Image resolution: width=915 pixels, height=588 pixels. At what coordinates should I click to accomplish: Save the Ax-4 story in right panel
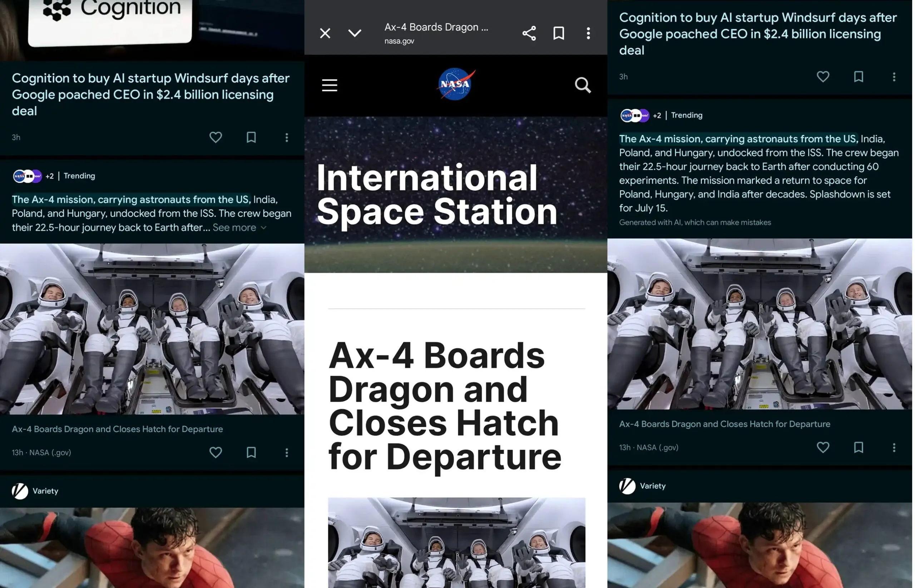click(x=859, y=447)
